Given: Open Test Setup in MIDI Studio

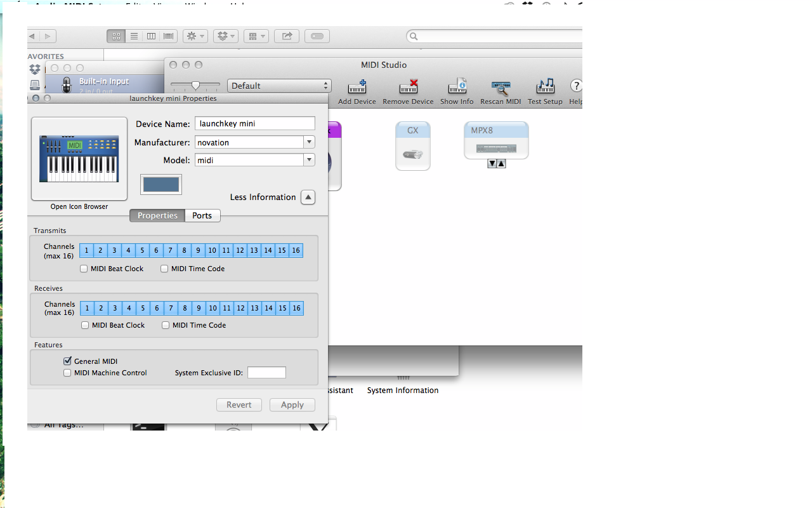Looking at the screenshot, I should click(x=545, y=92).
